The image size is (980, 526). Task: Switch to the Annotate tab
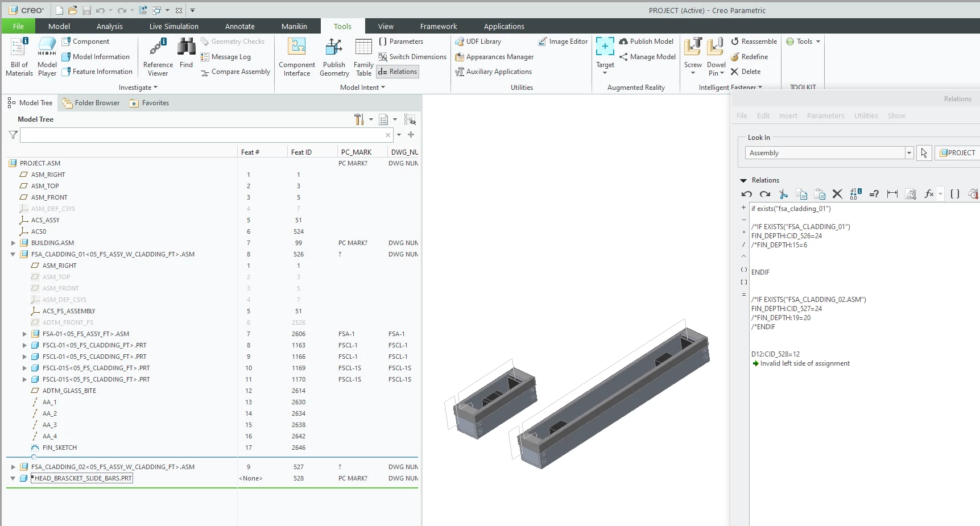239,26
